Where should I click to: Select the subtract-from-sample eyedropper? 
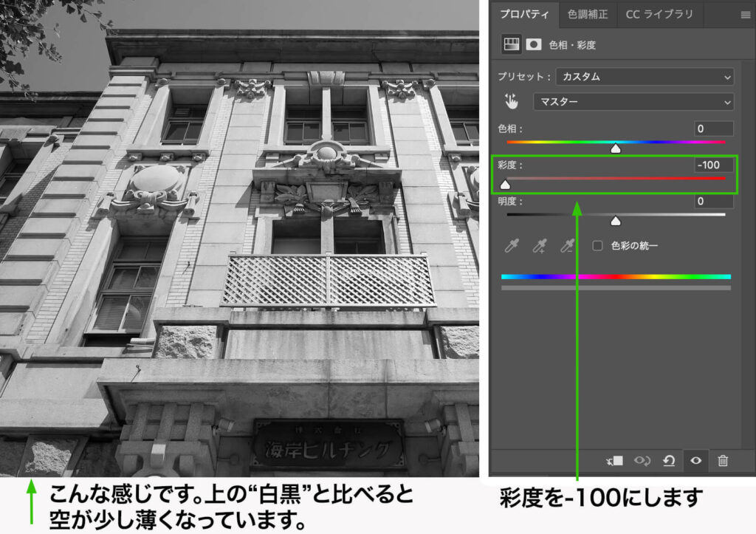coord(568,245)
